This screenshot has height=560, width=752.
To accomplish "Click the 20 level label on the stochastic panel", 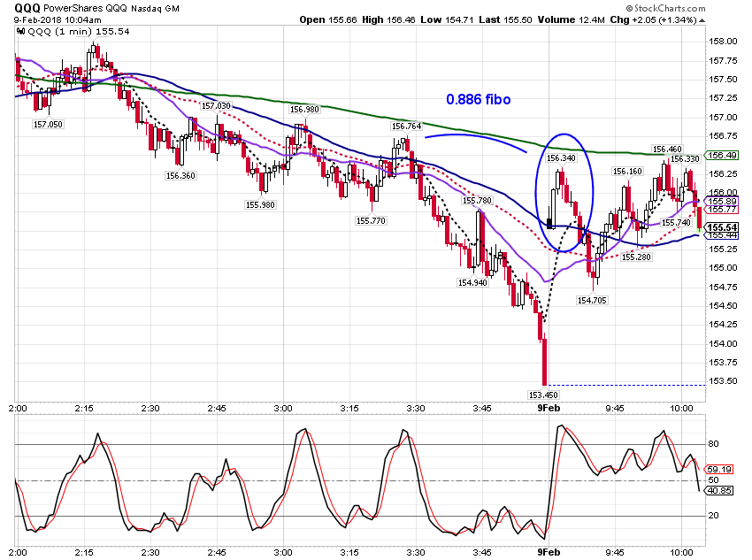I will pos(714,516).
